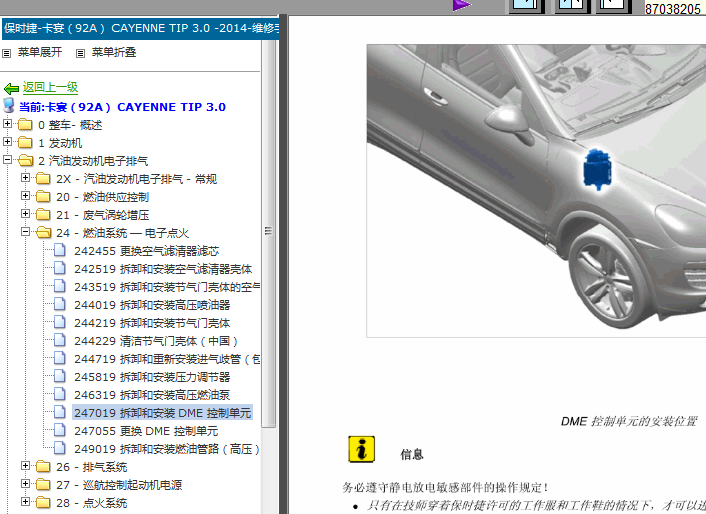This screenshot has height=514, width=706.
Task: Expand the 20 - 燃油供应控制 node
Action: tap(25, 195)
